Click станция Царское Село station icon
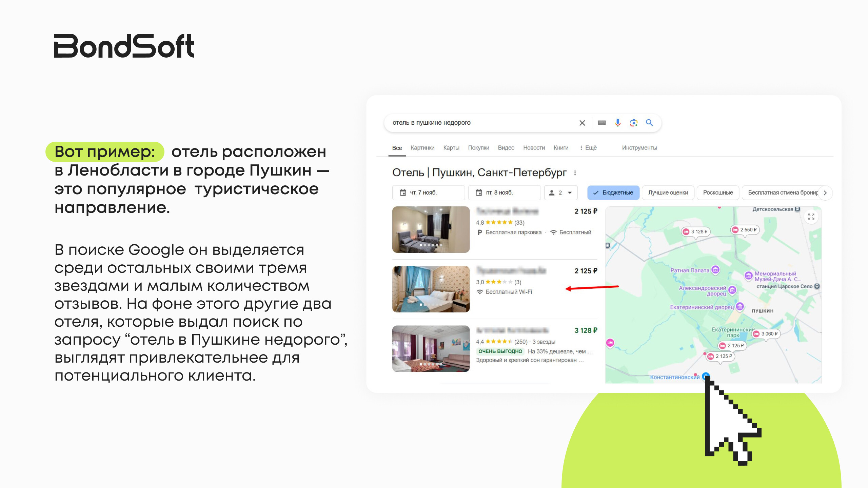The height and width of the screenshot is (488, 868). click(x=817, y=286)
